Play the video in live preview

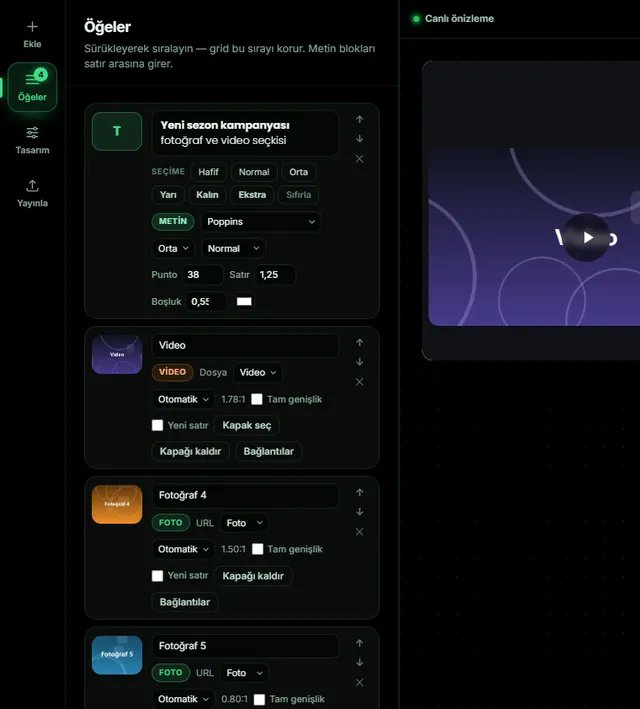tap(587, 237)
